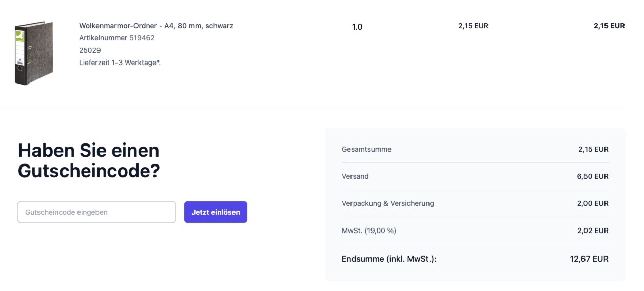
Task: Click the unit price 2,15 EUR
Action: click(x=473, y=26)
